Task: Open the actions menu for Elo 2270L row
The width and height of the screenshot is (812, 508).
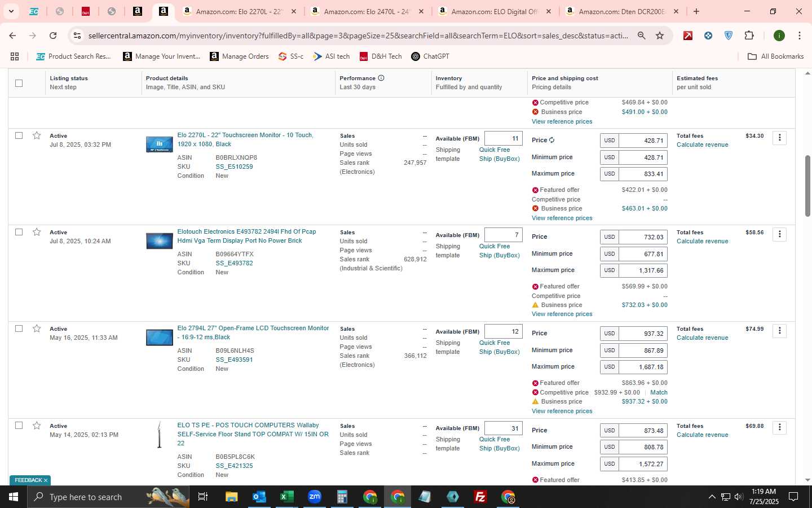Action: (x=779, y=138)
